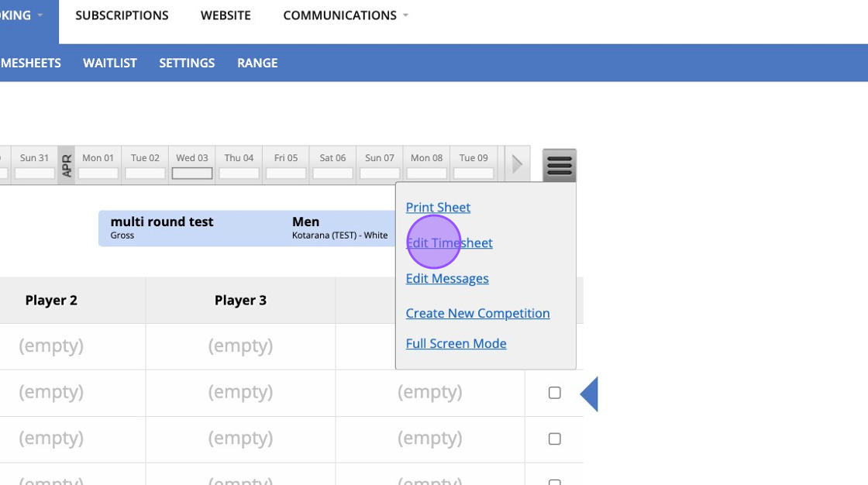This screenshot has height=485, width=868.
Task: Select date Sat 06
Action: pos(332,165)
